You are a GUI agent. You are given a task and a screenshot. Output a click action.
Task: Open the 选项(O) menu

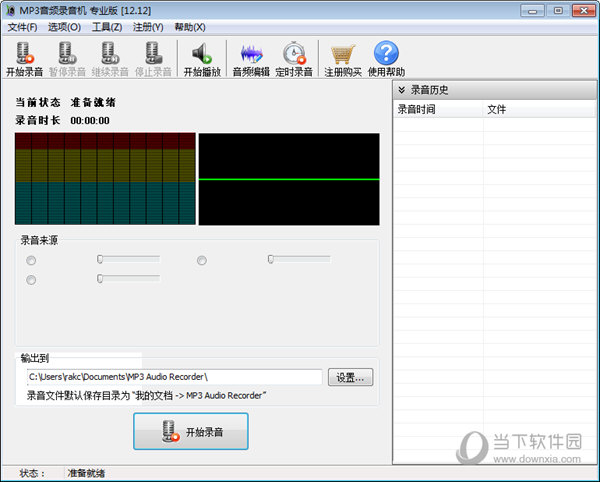click(64, 27)
